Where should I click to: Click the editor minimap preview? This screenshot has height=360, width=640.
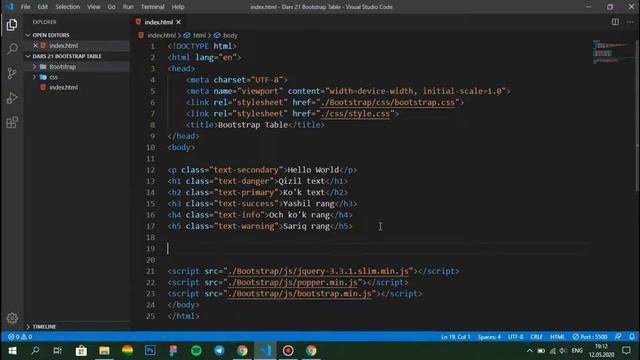click(x=612, y=52)
